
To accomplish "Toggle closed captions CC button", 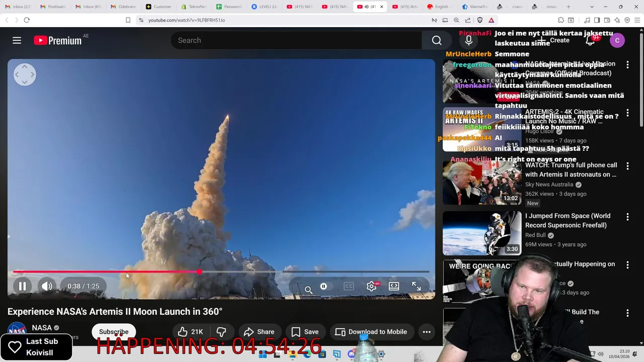I will click(x=349, y=286).
